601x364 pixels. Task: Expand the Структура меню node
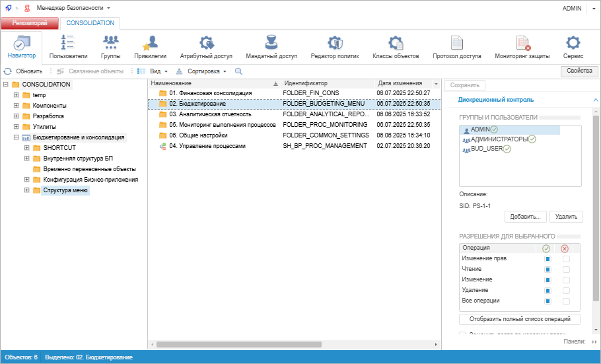(x=27, y=190)
